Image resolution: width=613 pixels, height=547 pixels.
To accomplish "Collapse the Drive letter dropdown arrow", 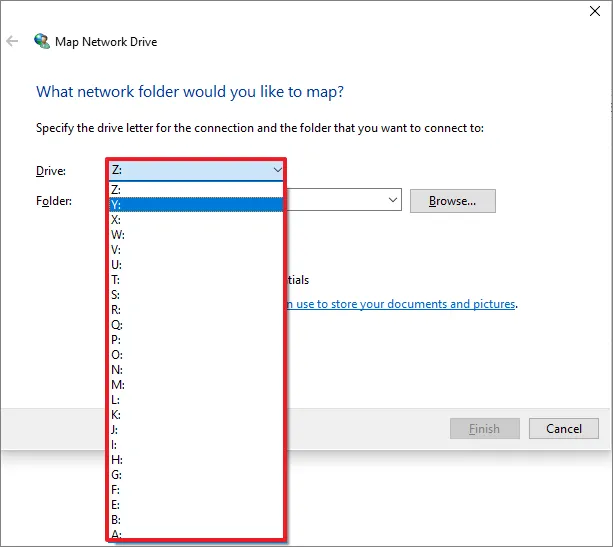I will [277, 171].
